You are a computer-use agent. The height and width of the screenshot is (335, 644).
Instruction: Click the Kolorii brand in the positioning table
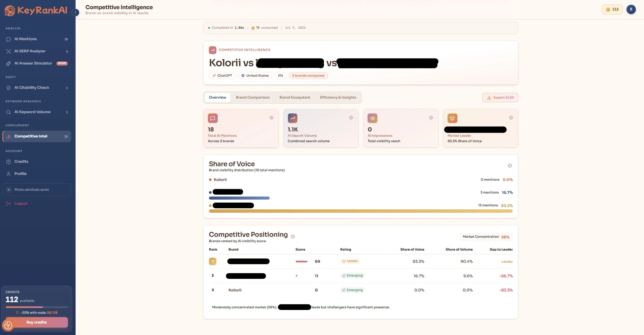(235, 290)
